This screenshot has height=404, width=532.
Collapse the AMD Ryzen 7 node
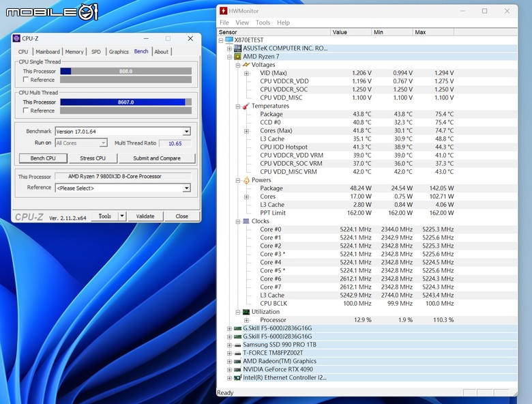229,57
